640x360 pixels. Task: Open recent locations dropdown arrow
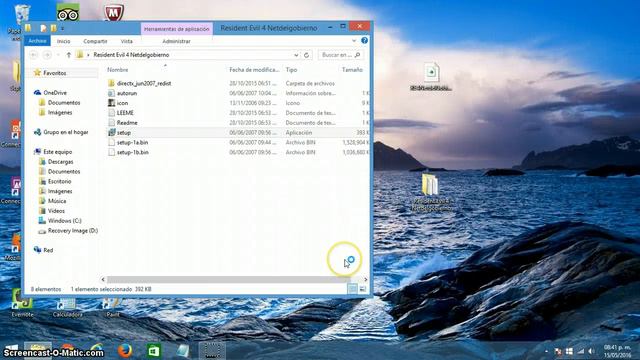tap(58, 55)
